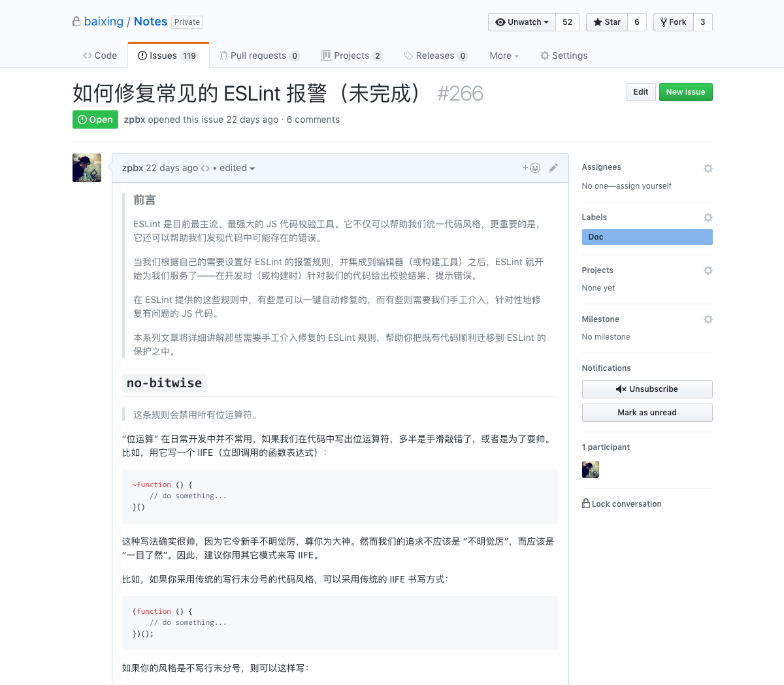View the 6 stargazers count
The height and width of the screenshot is (685, 784).
pyautogui.click(x=637, y=22)
